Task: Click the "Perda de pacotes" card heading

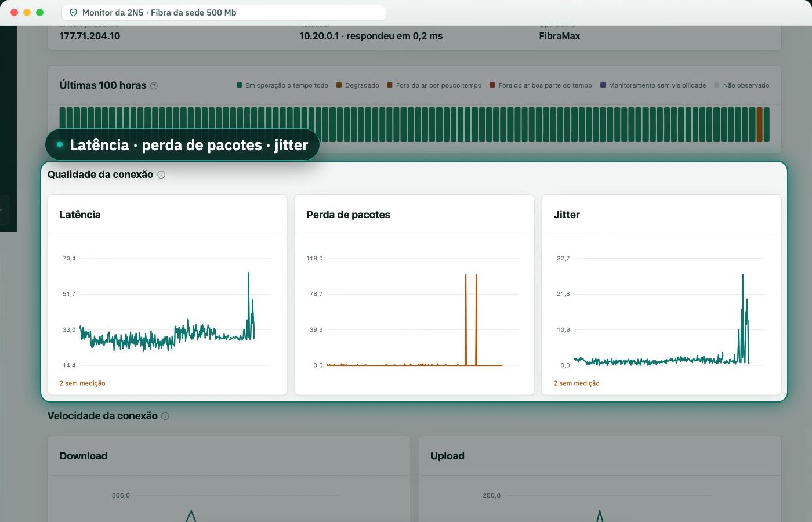Action: (x=348, y=215)
